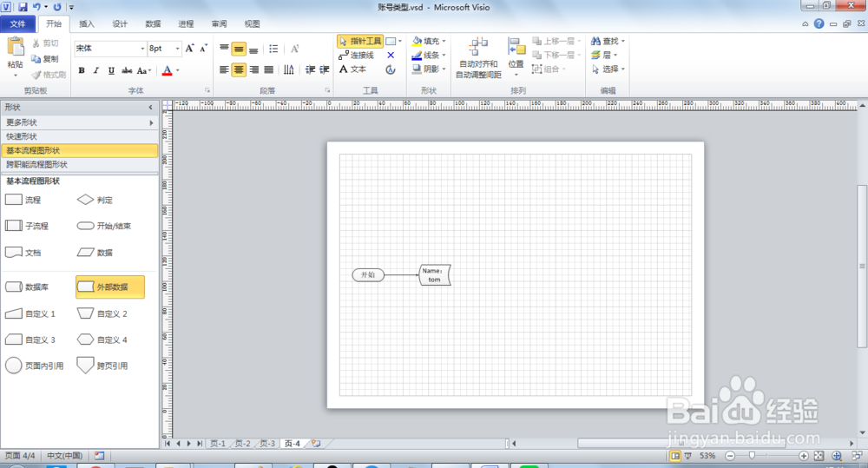
Task: Click the connection point X tool
Action: [391, 55]
